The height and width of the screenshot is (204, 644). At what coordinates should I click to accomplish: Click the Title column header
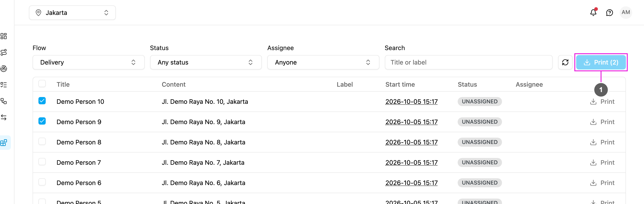63,85
